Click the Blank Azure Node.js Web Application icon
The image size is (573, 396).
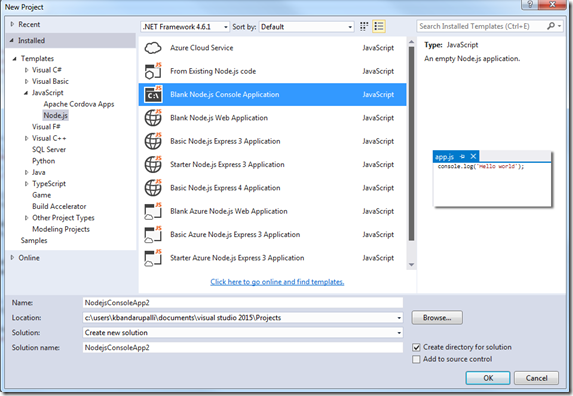[153, 212]
